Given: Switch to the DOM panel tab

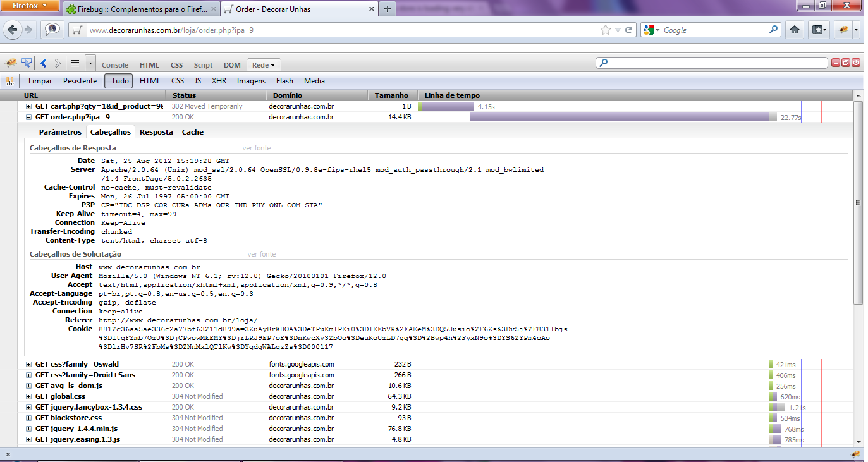Looking at the screenshot, I should [232, 65].
